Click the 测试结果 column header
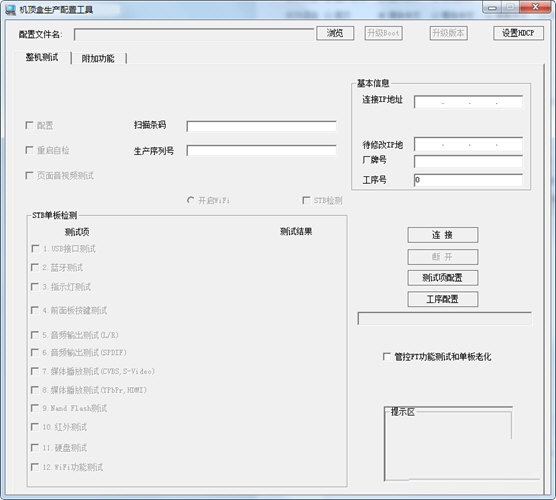The height and width of the screenshot is (500, 556). 296,232
